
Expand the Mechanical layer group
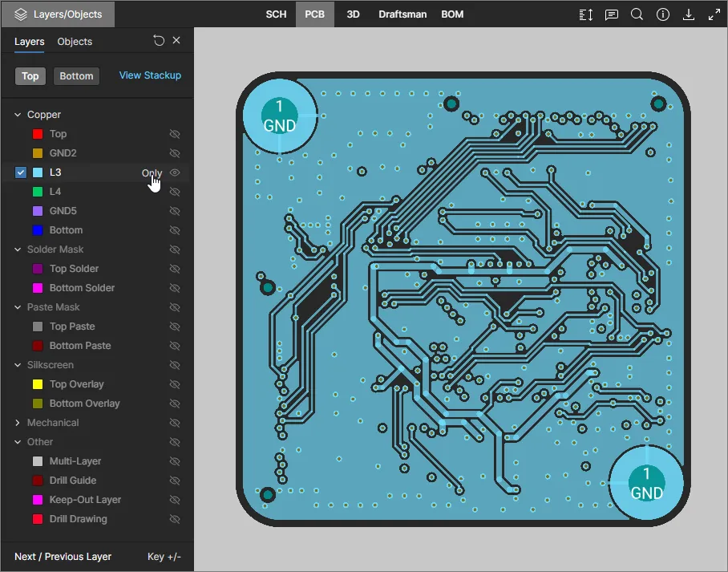click(18, 423)
